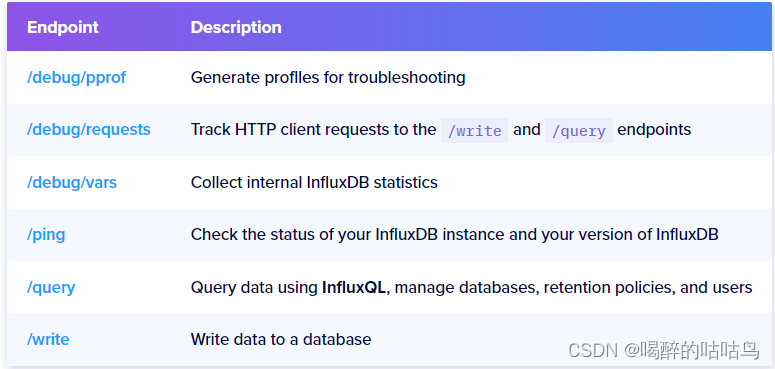Screen dimensions: 775x369
Task: Select 'Collect internal InfluxDB statistics' description
Action: click(x=314, y=182)
